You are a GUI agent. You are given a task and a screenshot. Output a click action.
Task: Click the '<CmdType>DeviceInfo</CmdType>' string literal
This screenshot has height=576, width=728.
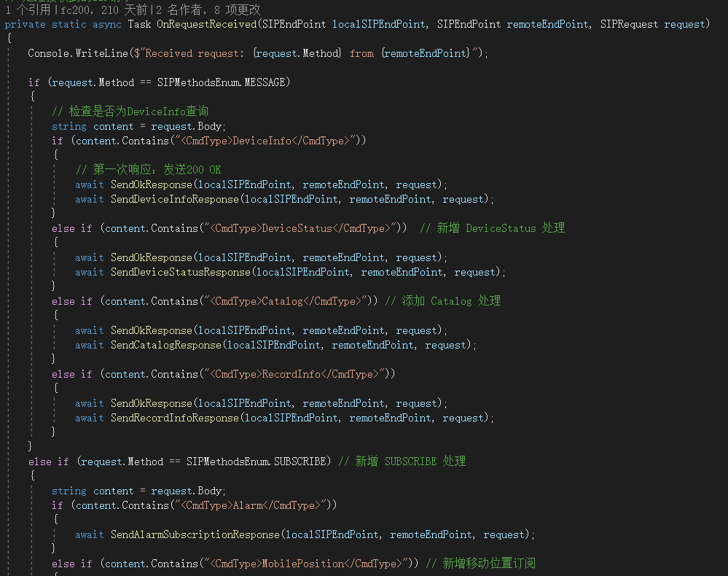pyautogui.click(x=265, y=141)
